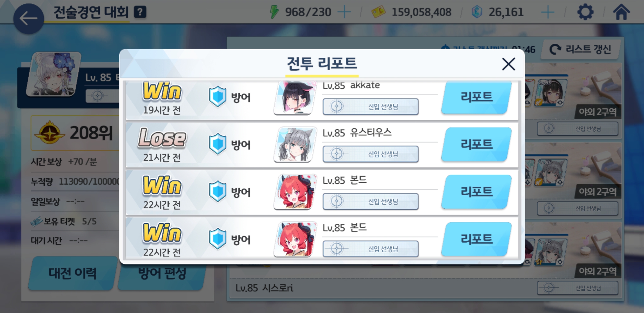Add gems with plus next to 26,161
Viewport: 644px width, 313px height.
click(x=548, y=12)
